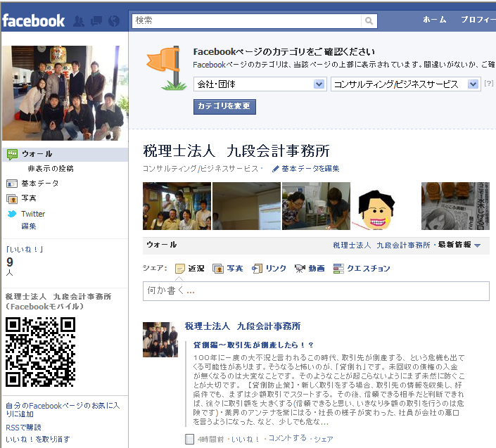Click the Twitter bird icon
Viewport: 496px width, 448px height.
pos(12,214)
